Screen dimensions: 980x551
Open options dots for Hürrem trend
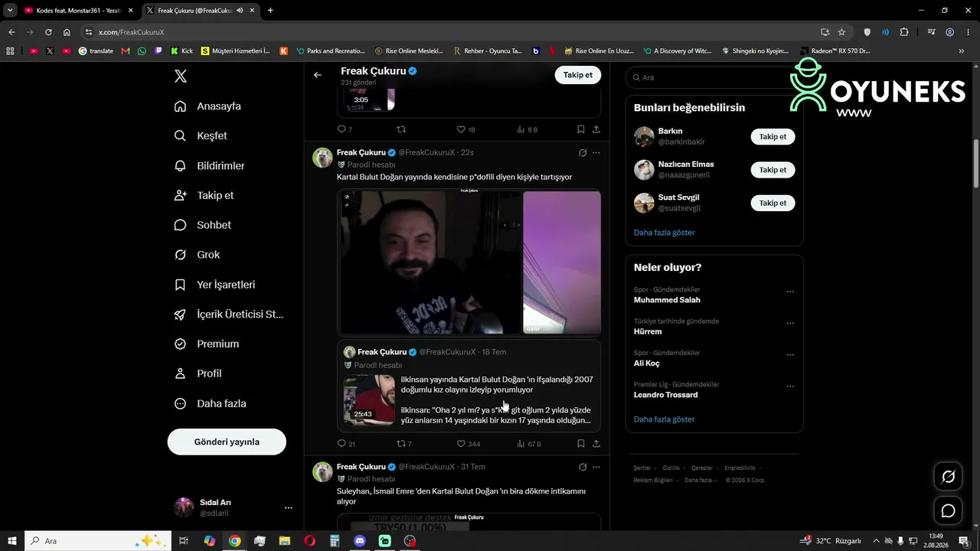coord(790,323)
